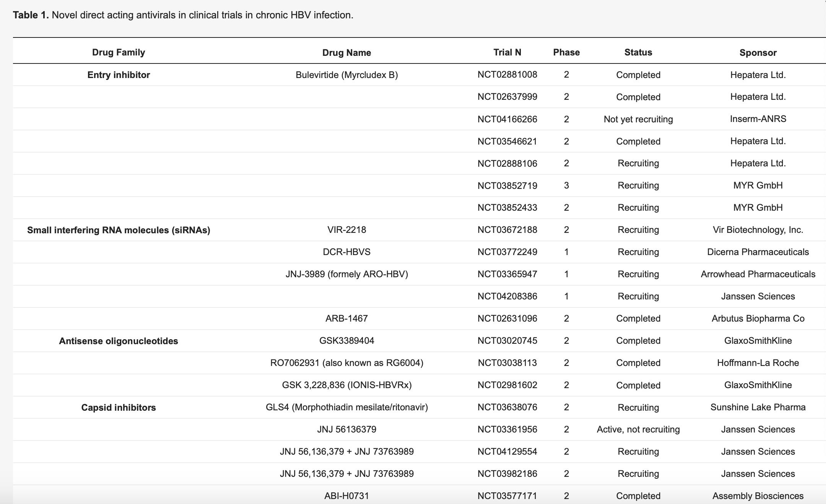Click the phase '3' cell of NCT03852719
Image resolution: width=826 pixels, height=504 pixels.
coord(566,185)
